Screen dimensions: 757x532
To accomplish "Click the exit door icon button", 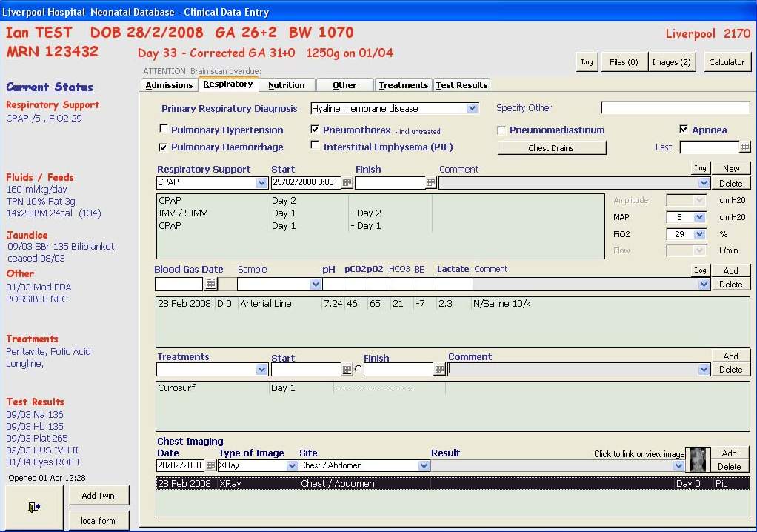I will tap(34, 508).
